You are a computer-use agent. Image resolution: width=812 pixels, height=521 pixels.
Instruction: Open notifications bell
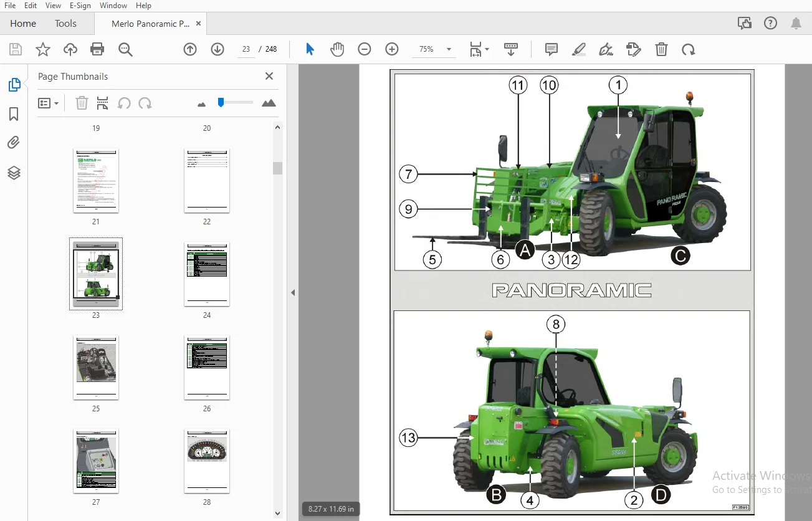[x=796, y=24]
